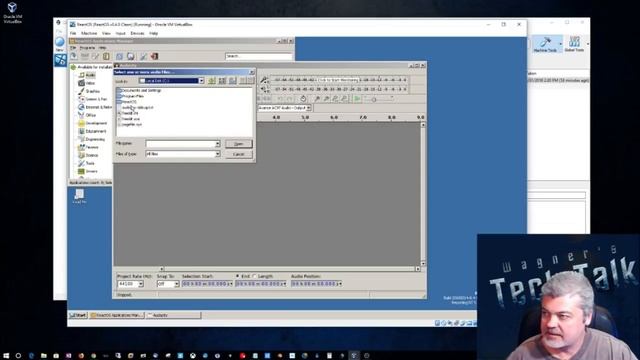The width and height of the screenshot is (640, 360).
Task: Expand the audio output device dropdown
Action: click(x=309, y=108)
